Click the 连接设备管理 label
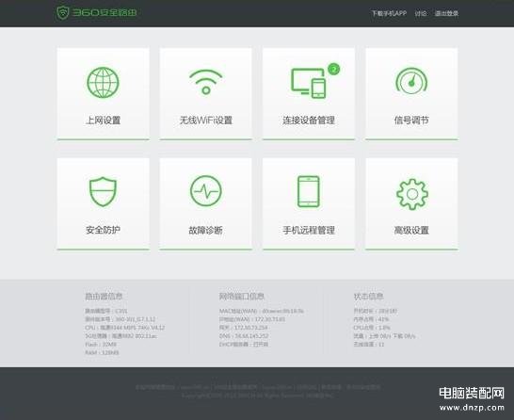This screenshot has height=420, width=514. [309, 121]
